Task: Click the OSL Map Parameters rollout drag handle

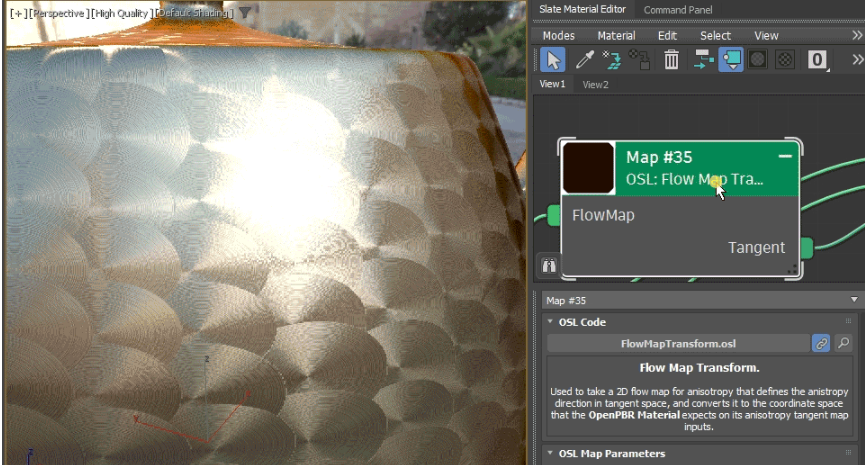Action: pos(848,452)
